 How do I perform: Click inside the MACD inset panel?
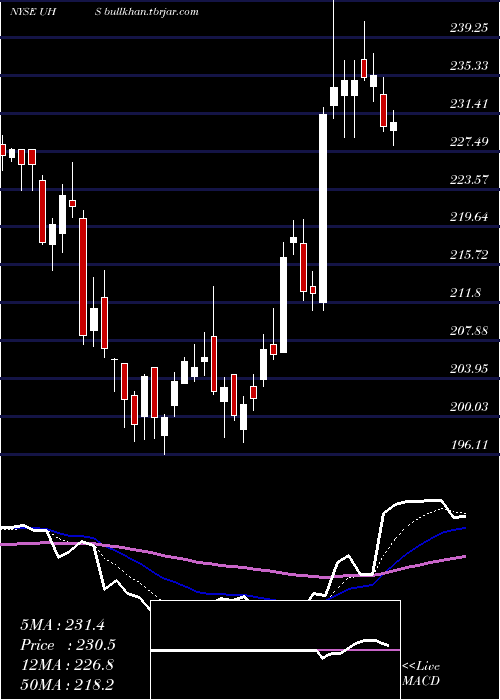275,650
